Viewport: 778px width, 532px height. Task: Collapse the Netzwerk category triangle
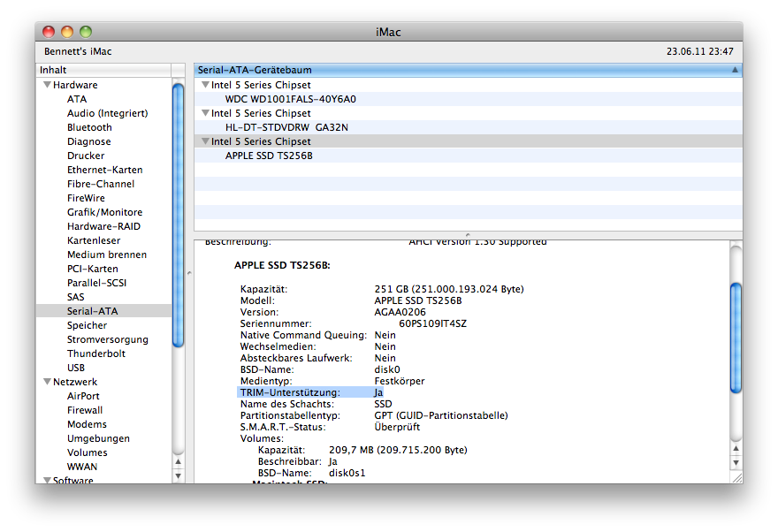[x=47, y=382]
